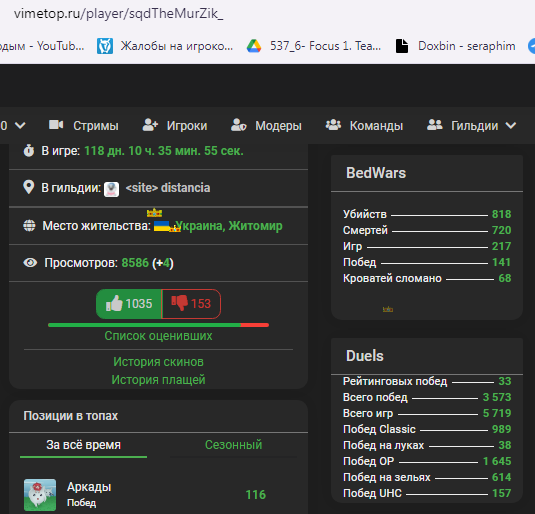Viewport: 535px width, 514px height.
Task: Click Всего игр value 5 719
Action: [x=497, y=413]
